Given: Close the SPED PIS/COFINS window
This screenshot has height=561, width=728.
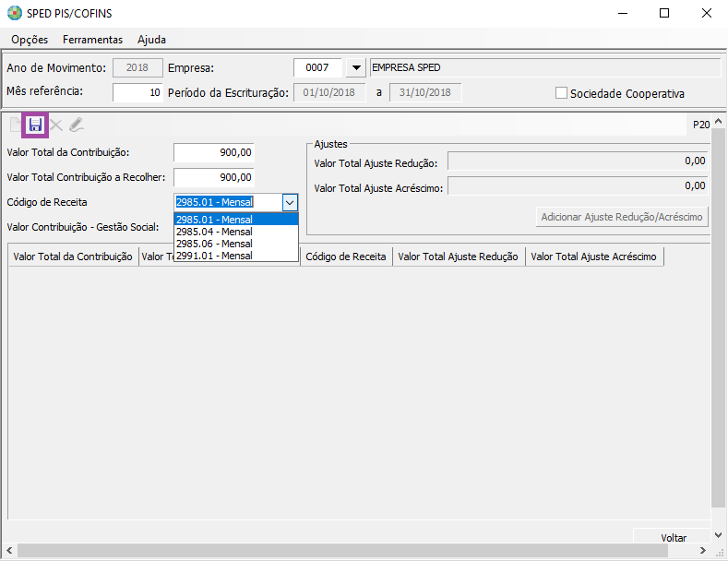Looking at the screenshot, I should tap(706, 13).
